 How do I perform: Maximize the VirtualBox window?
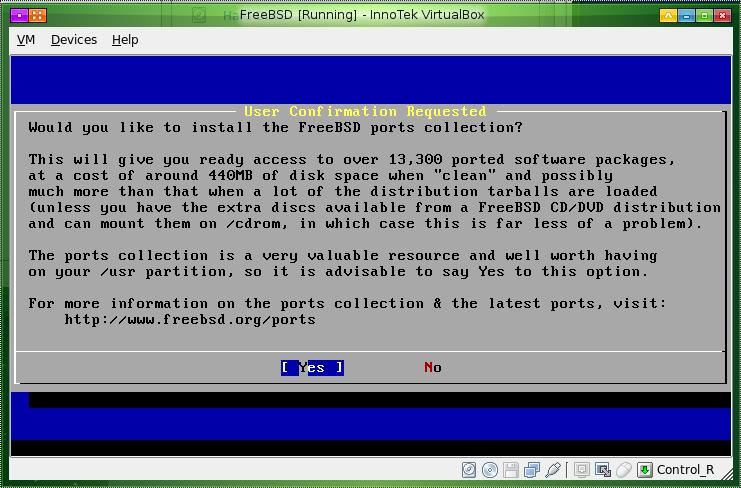705,16
